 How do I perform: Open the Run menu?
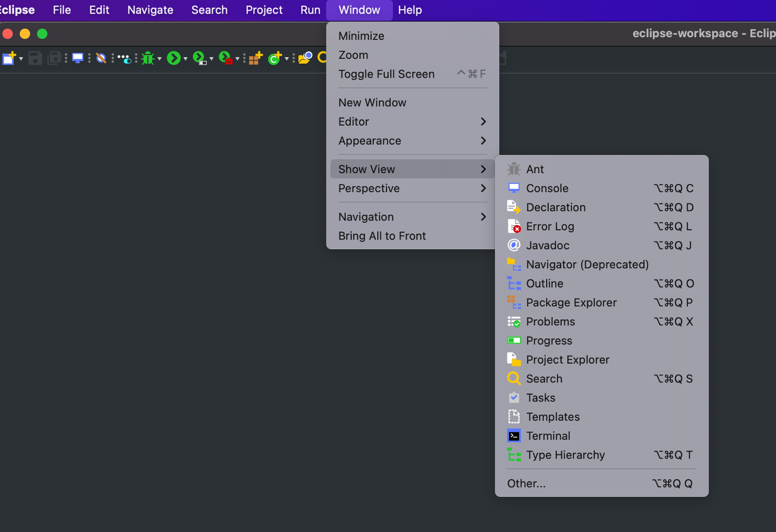[x=310, y=10]
